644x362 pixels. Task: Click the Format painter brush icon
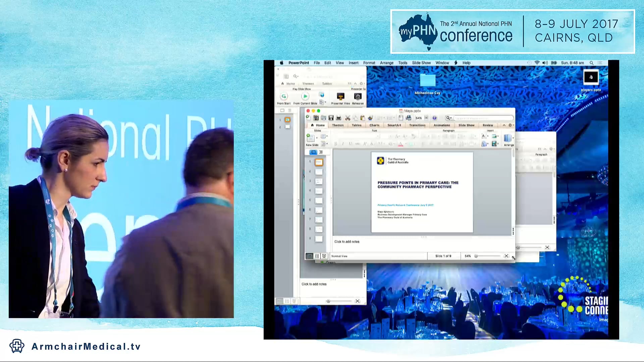pyautogui.click(x=370, y=118)
